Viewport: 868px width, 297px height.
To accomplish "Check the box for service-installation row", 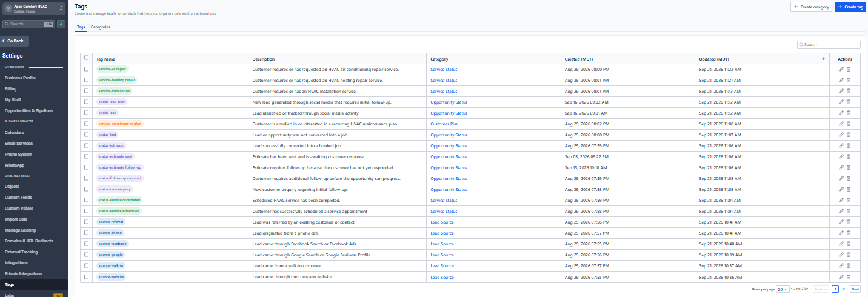I will pos(87,91).
